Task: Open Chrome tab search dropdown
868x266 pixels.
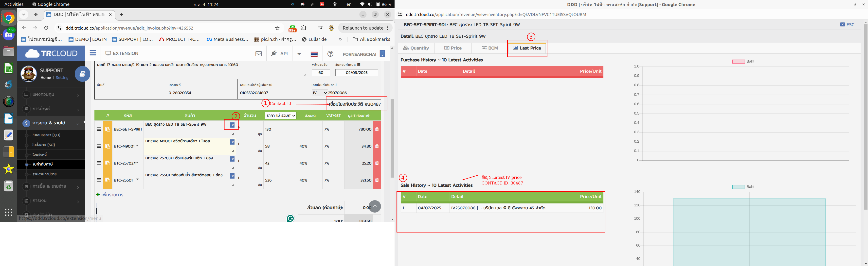Action: click(23, 15)
